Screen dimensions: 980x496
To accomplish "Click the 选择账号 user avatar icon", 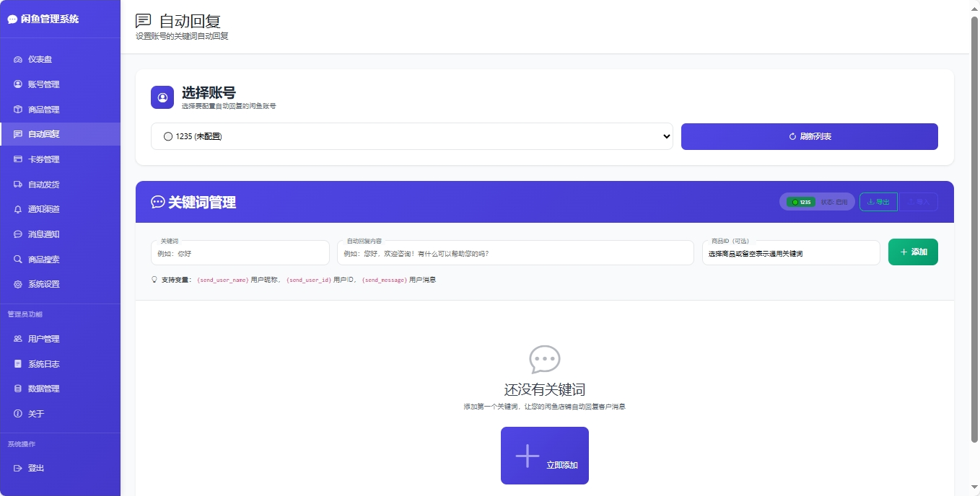I will tap(162, 97).
